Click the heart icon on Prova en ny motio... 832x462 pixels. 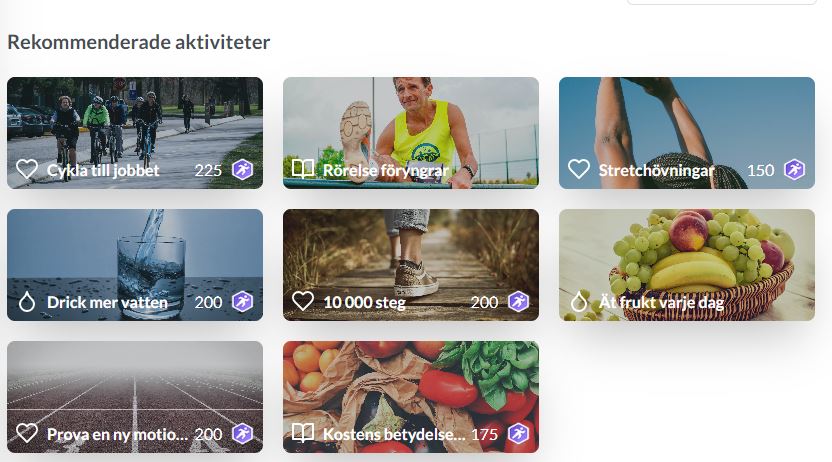click(x=27, y=433)
